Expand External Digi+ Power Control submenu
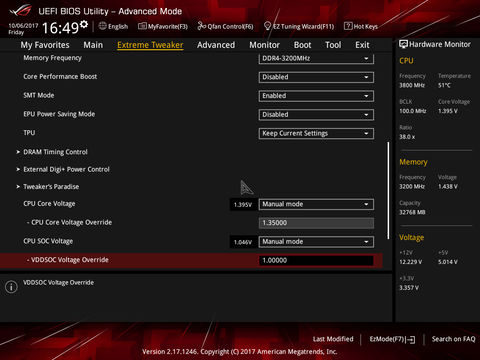This screenshot has height=360, width=480. click(x=66, y=169)
